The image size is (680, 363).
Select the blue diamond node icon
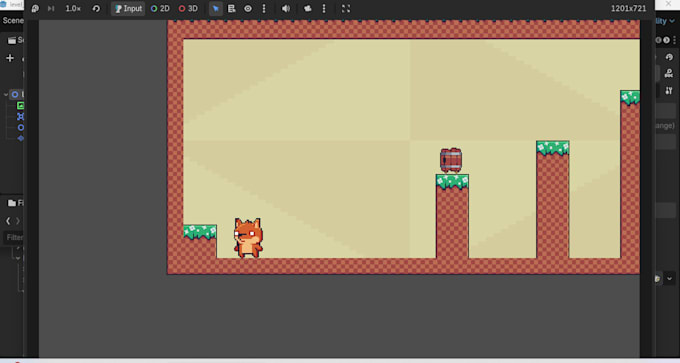pyautogui.click(x=20, y=138)
